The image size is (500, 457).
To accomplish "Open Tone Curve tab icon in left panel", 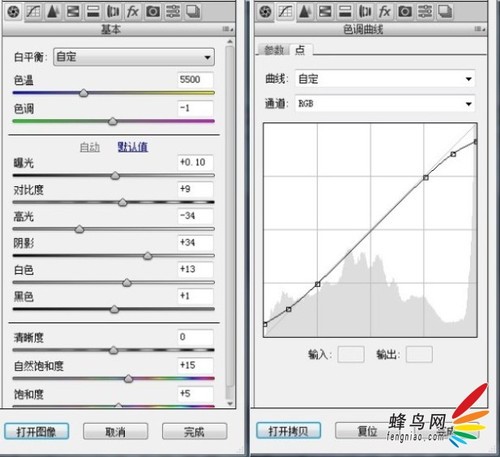I will (33, 12).
